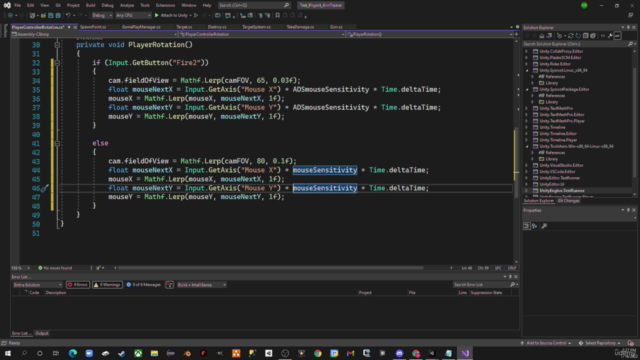Image resolution: width=640 pixels, height=360 pixels.
Task: Open the Debug configuration dropdown
Action: click(102, 16)
